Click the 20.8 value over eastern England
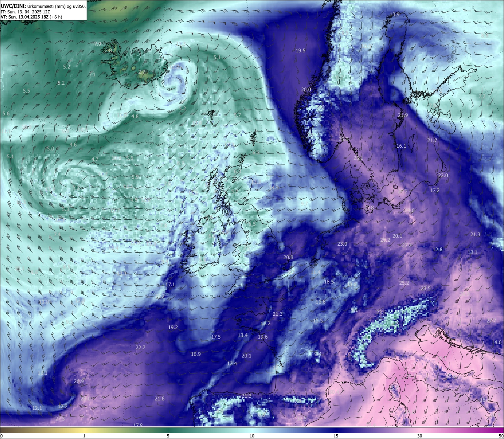 288,257
